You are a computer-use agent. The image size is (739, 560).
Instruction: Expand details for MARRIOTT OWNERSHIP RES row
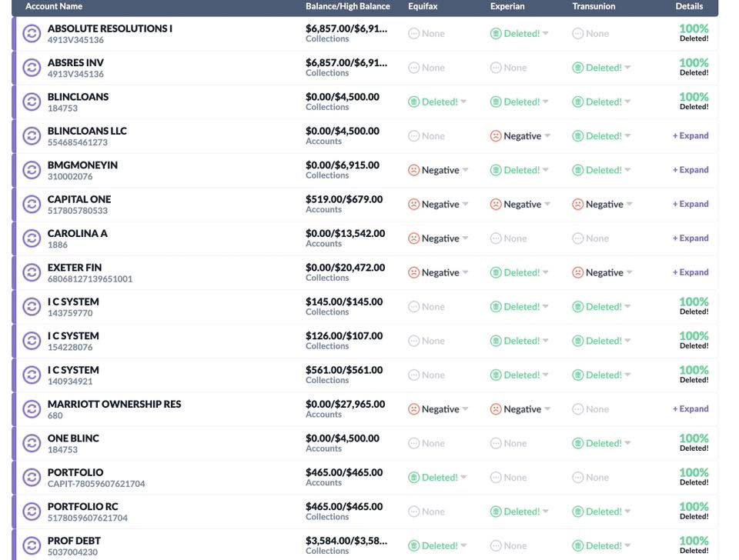pyautogui.click(x=691, y=409)
